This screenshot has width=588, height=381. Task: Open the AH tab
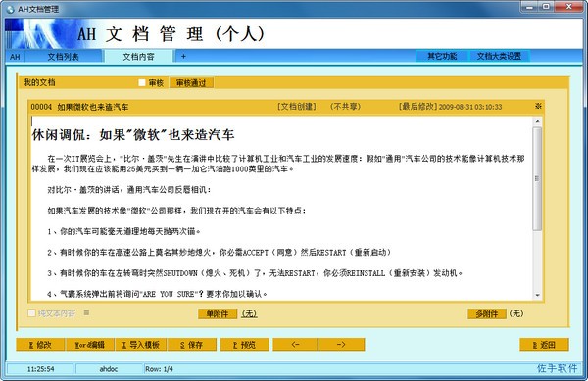[15, 57]
